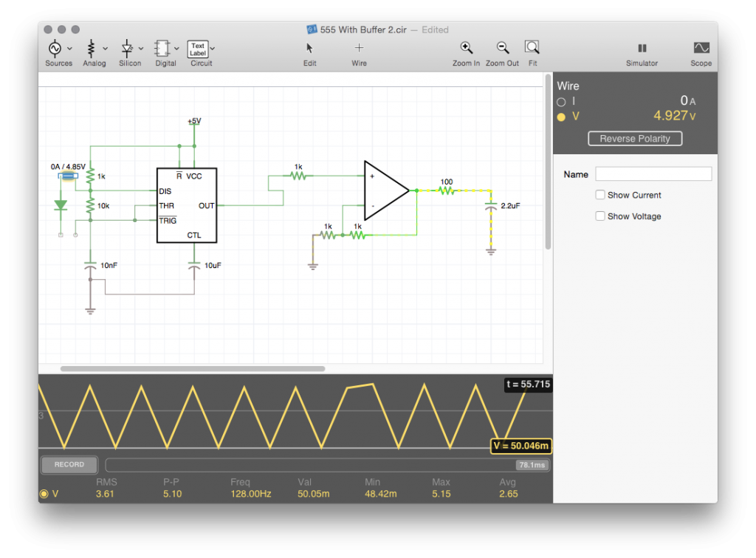
Task: Expand the Sources dropdown arrow
Action: click(x=70, y=49)
